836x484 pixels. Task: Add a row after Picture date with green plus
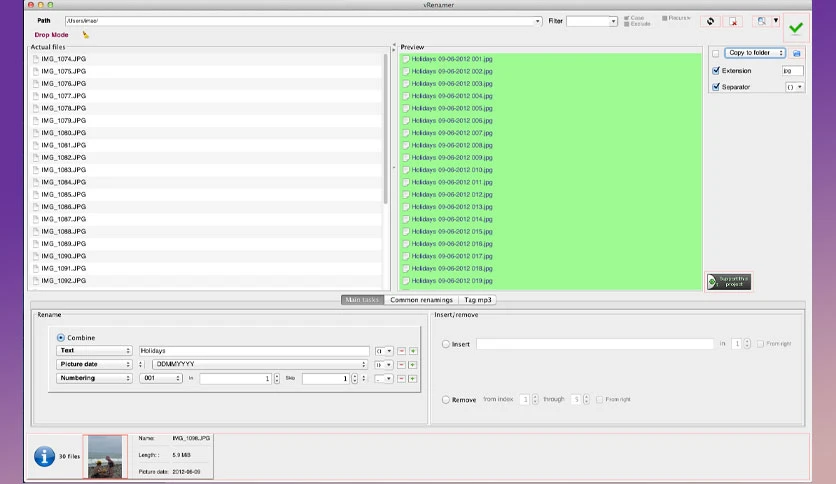(413, 365)
